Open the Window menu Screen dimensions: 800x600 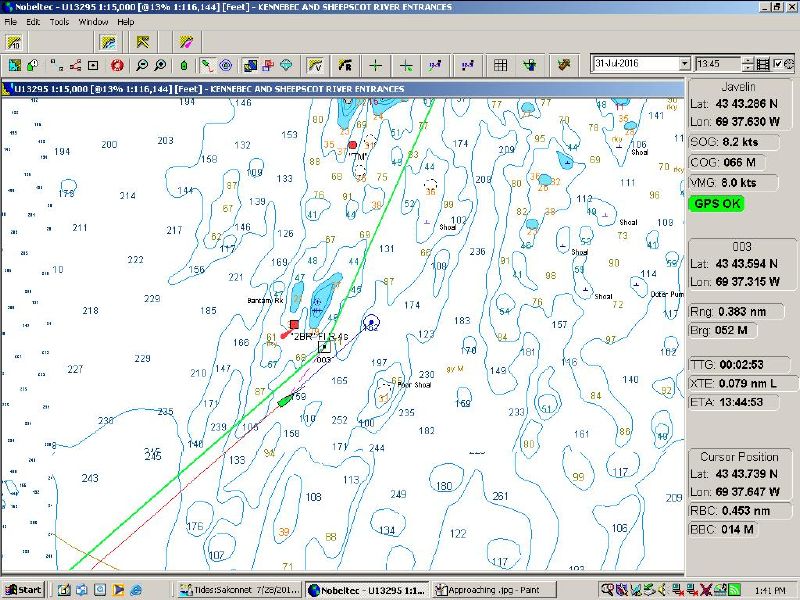pos(93,21)
